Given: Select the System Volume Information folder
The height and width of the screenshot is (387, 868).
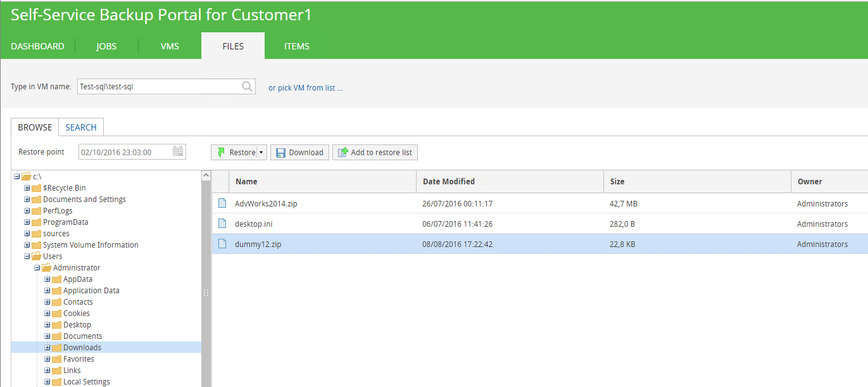Looking at the screenshot, I should coord(91,245).
